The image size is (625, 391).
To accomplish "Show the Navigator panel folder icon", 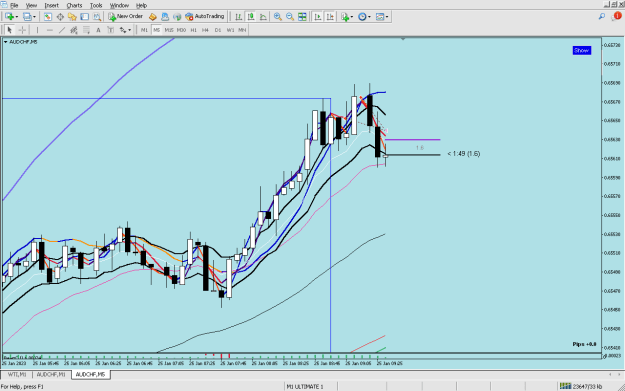I will (x=72, y=17).
